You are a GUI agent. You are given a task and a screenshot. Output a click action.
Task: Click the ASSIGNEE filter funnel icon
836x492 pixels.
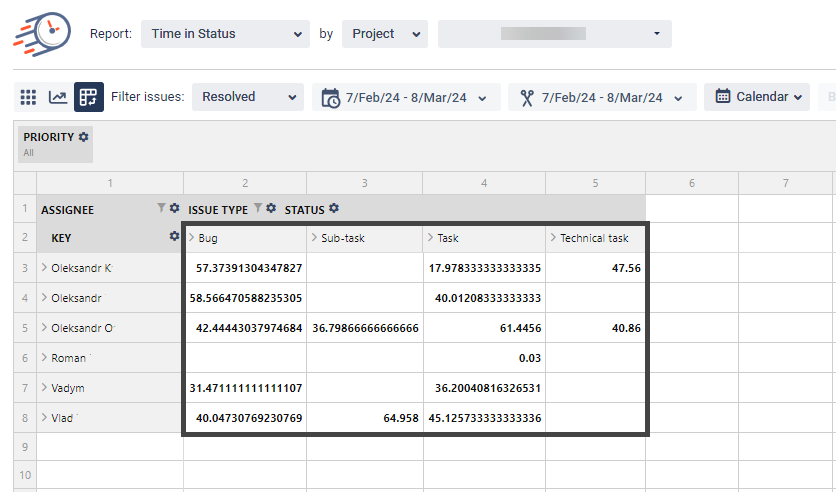coord(161,209)
